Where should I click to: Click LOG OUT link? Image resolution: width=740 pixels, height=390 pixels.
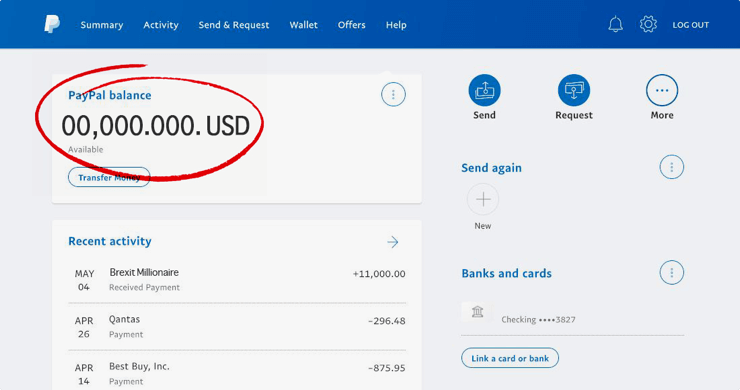coord(690,25)
